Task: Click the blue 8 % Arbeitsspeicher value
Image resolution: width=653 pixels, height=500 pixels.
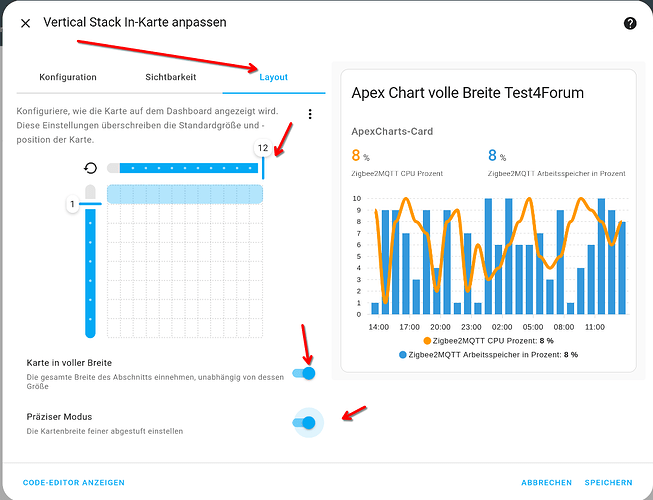Action: coord(494,156)
